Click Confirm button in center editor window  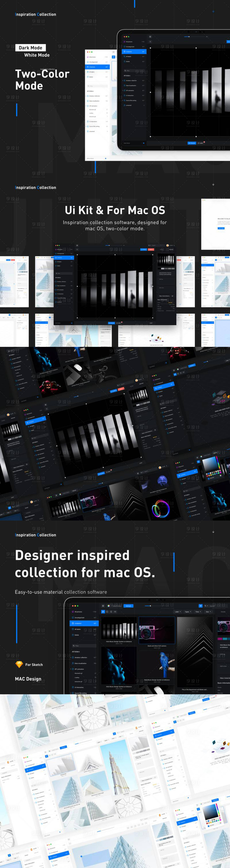[x=144, y=250]
